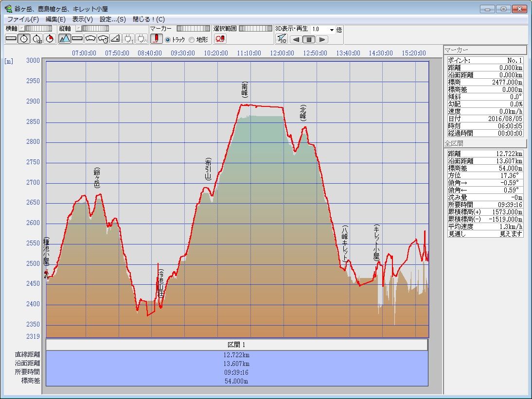Select the slope gradient triangle icon
The height and width of the screenshot is (399, 532).
click(116, 39)
